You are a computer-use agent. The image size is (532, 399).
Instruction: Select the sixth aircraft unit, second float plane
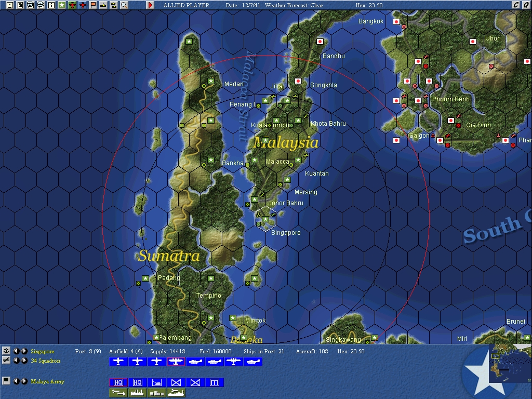pyautogui.click(x=215, y=362)
